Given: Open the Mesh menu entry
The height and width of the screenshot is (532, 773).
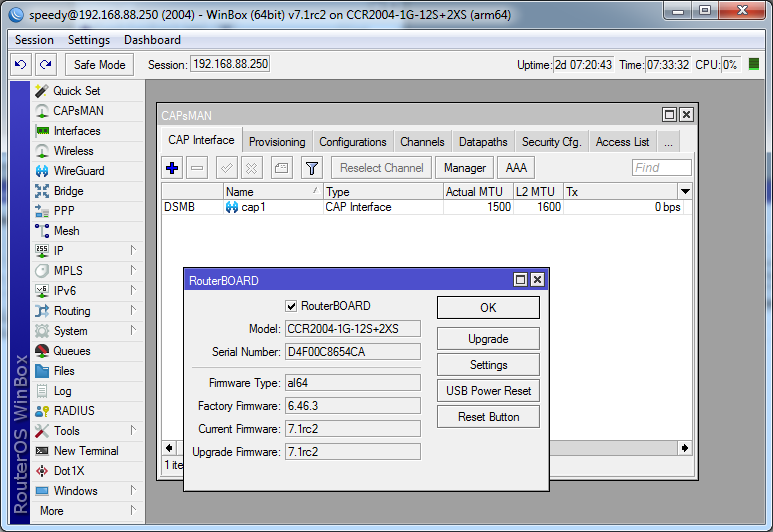Looking at the screenshot, I should pyautogui.click(x=88, y=231).
